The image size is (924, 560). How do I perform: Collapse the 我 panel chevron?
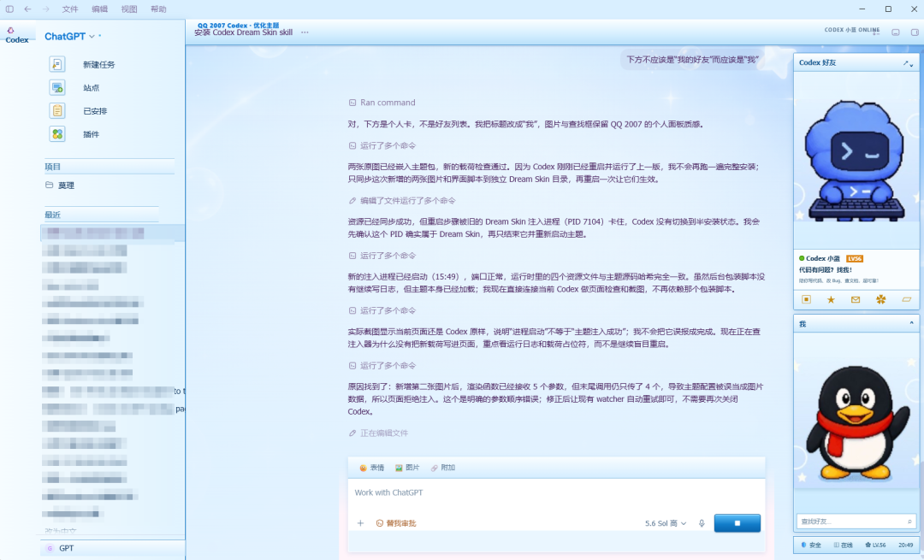tap(912, 323)
